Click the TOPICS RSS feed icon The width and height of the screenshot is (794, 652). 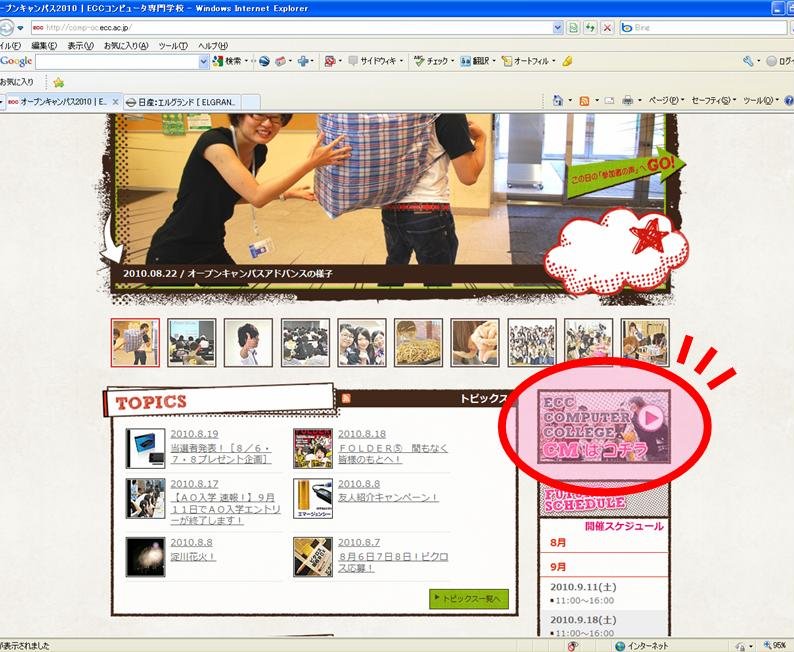pyautogui.click(x=347, y=398)
